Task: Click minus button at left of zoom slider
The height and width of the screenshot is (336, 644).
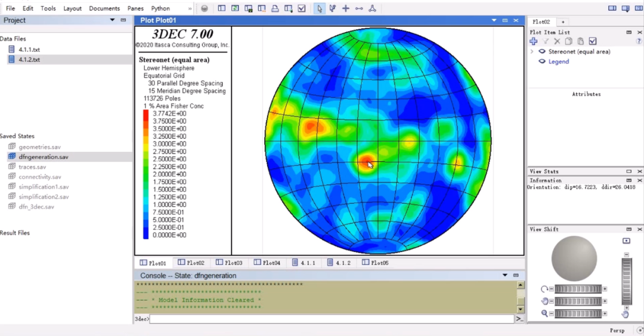Action: pyautogui.click(x=551, y=313)
